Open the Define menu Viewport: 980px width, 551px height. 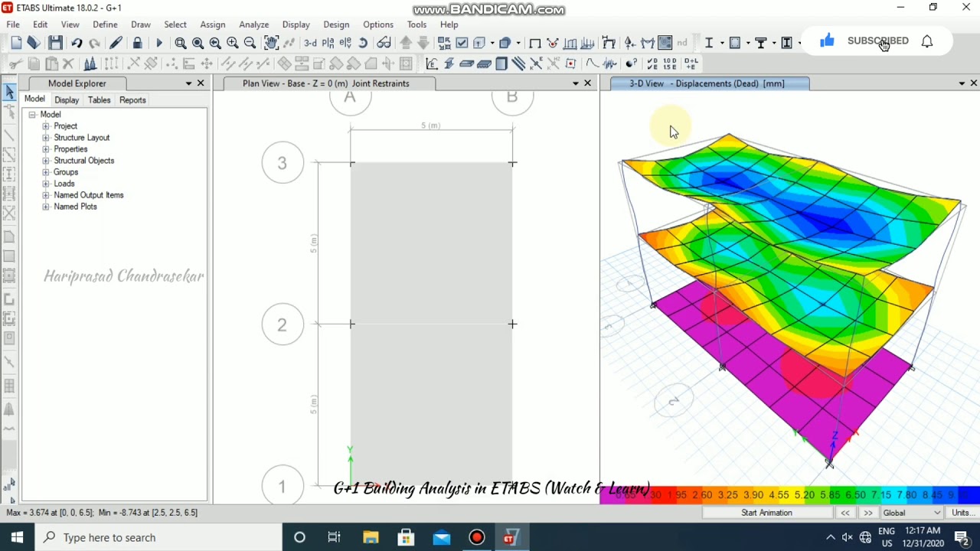[x=105, y=24]
